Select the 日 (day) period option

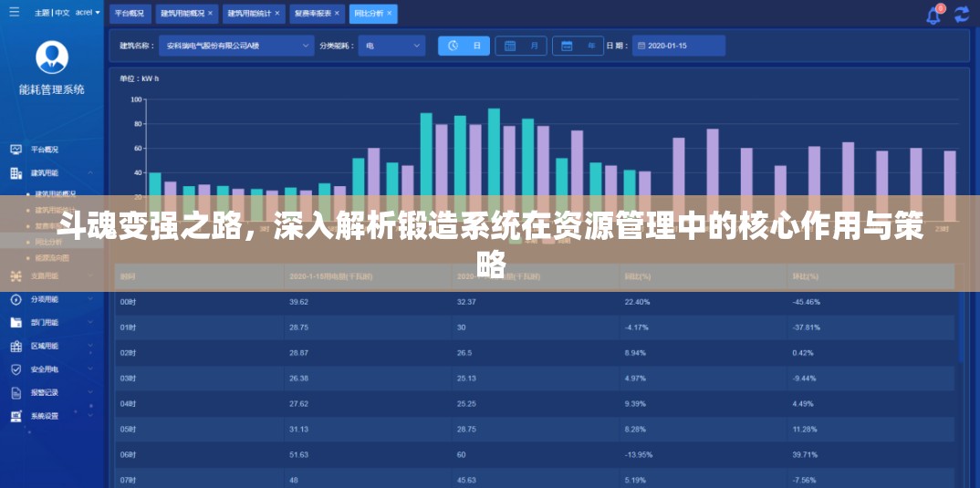(464, 46)
